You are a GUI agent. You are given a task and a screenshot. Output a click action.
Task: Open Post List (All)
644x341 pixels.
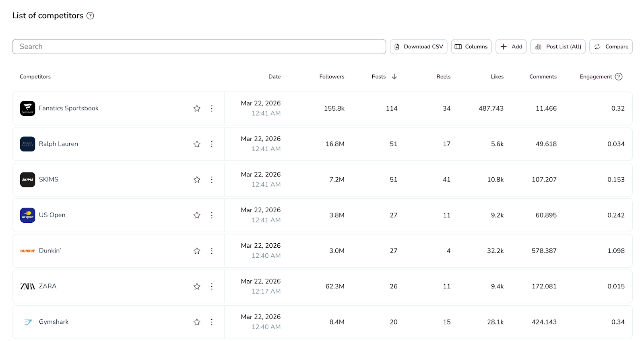click(558, 47)
